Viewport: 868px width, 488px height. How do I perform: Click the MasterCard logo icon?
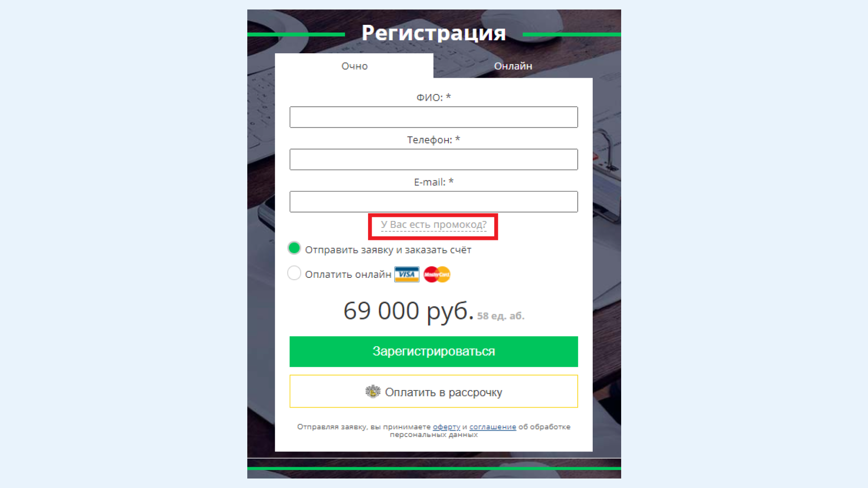437,274
